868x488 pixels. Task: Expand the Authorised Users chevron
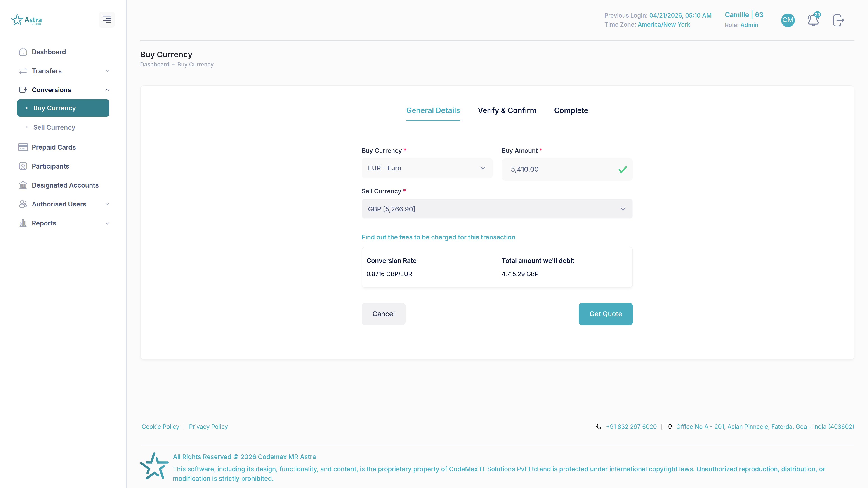[108, 204]
